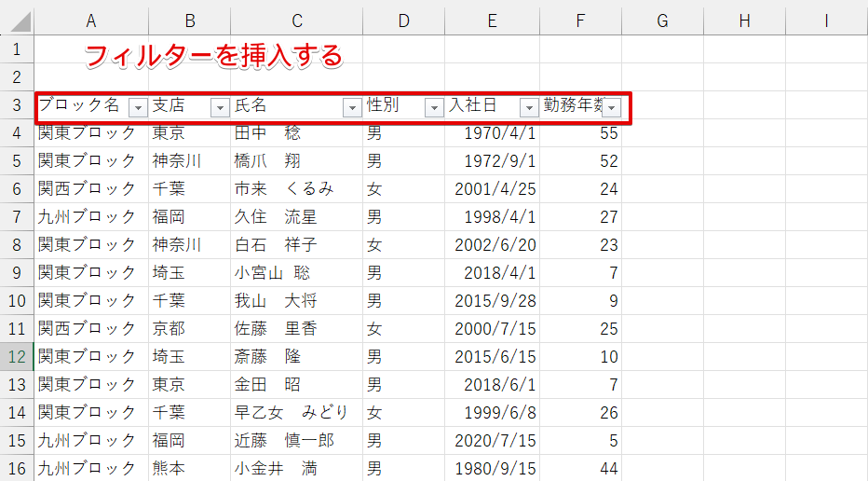
Task: Click the date cell 2000/7/15
Action: click(x=492, y=329)
